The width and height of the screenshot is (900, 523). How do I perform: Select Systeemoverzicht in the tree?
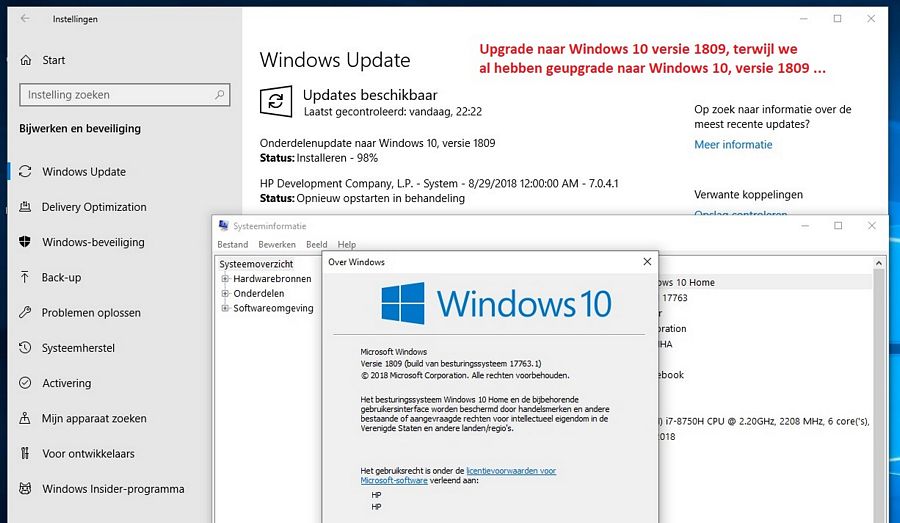pyautogui.click(x=256, y=264)
